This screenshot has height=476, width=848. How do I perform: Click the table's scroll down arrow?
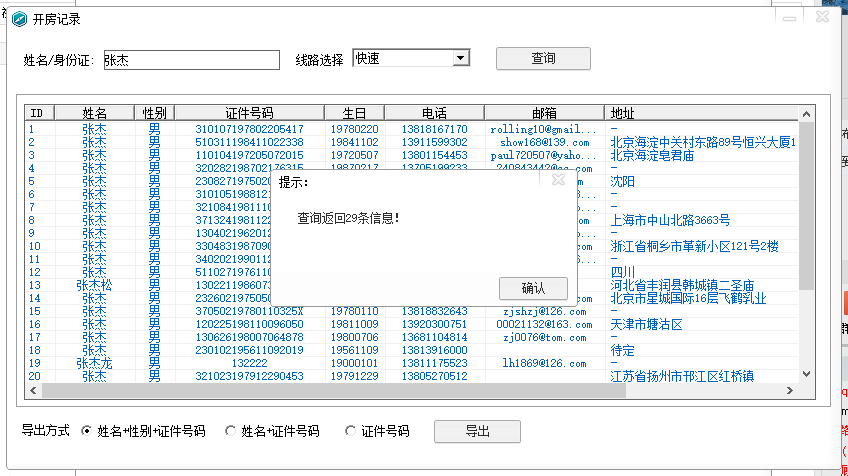(x=806, y=374)
